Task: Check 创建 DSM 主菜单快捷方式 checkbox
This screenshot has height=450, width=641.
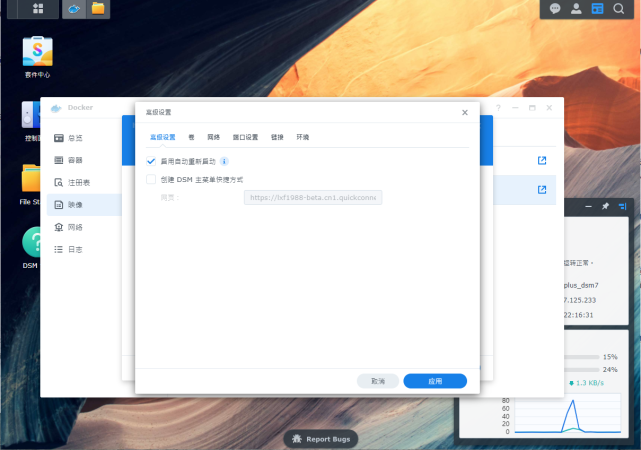Action: click(151, 179)
